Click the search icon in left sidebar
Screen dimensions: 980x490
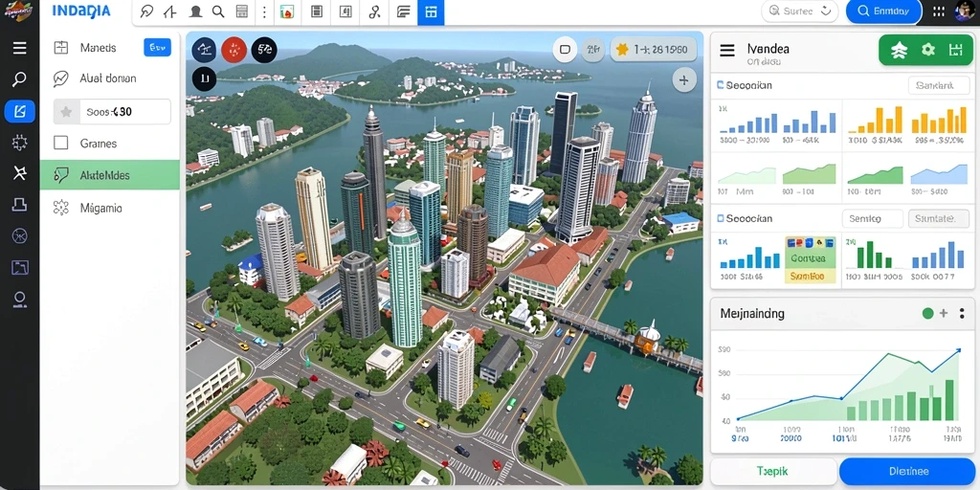[19, 79]
